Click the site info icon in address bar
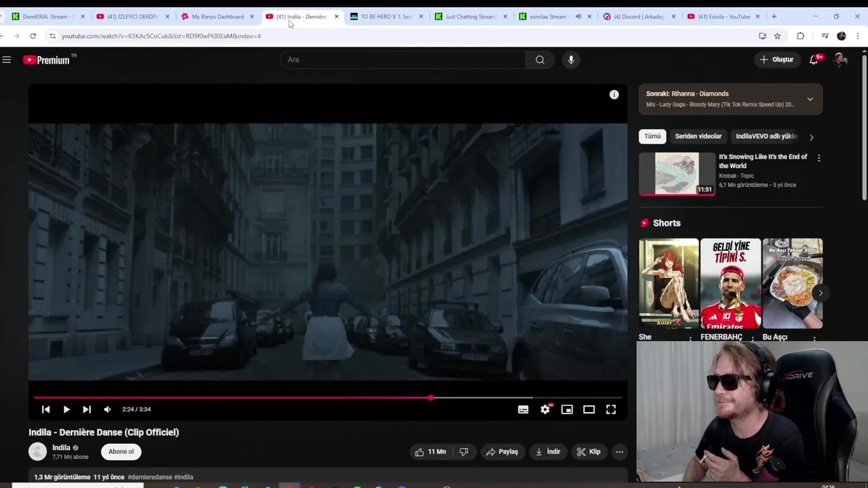Viewport: 868px width, 488px height. point(53,36)
